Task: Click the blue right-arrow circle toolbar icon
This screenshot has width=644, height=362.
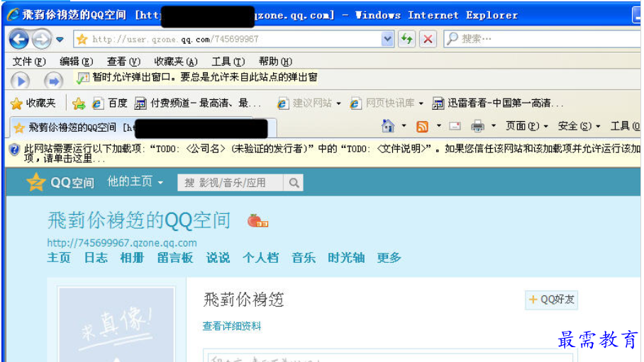Action: pyautogui.click(x=53, y=81)
